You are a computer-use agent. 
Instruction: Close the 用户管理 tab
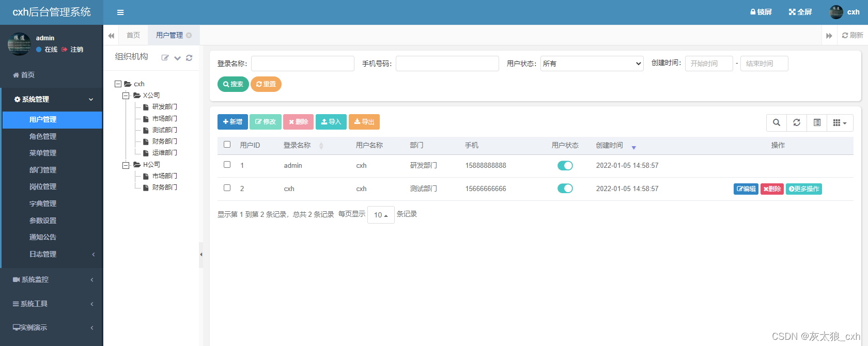[189, 35]
